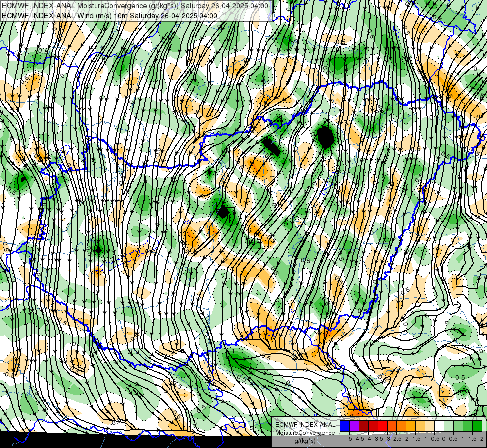Choose the medium green swatch between 1 and 1.5

pyautogui.click(x=468, y=426)
